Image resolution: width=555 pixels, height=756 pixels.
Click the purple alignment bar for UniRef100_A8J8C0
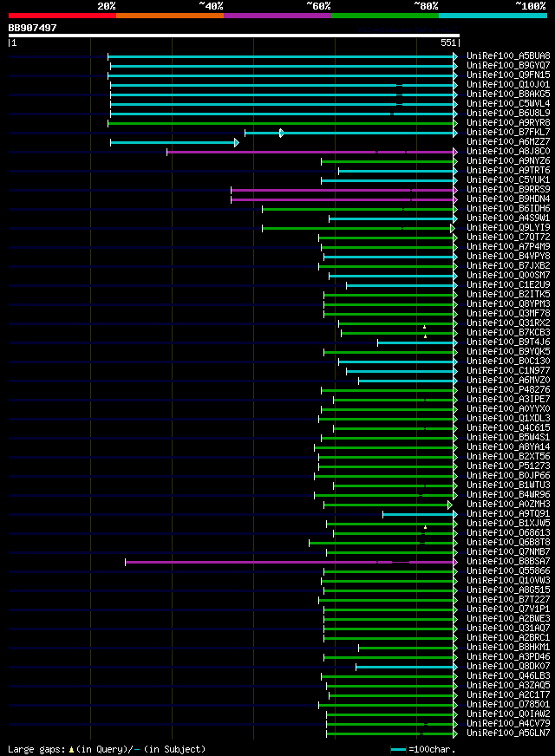click(x=310, y=153)
